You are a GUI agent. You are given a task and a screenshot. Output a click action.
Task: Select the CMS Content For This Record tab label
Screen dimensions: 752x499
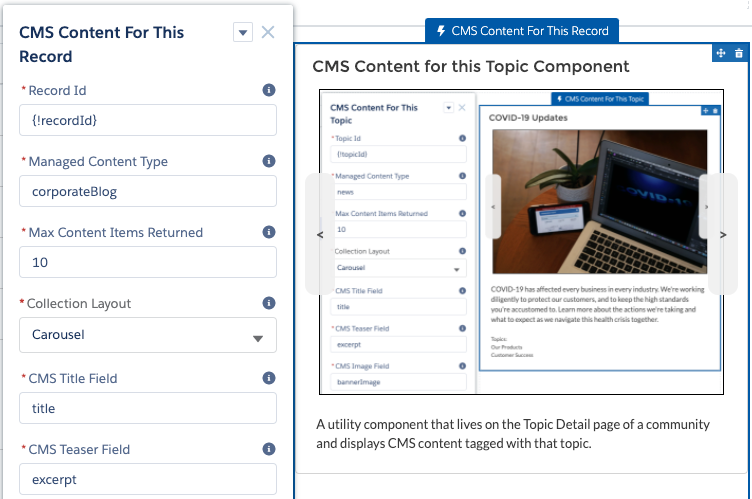tap(522, 31)
